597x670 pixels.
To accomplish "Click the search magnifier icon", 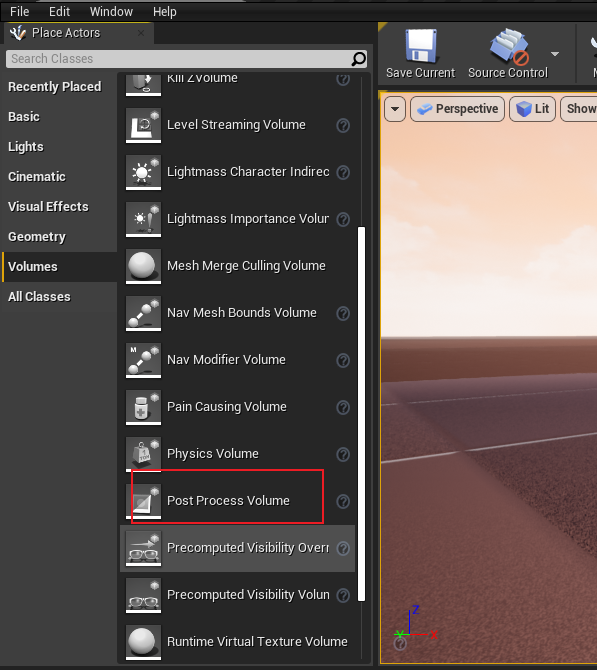I will coord(359,59).
